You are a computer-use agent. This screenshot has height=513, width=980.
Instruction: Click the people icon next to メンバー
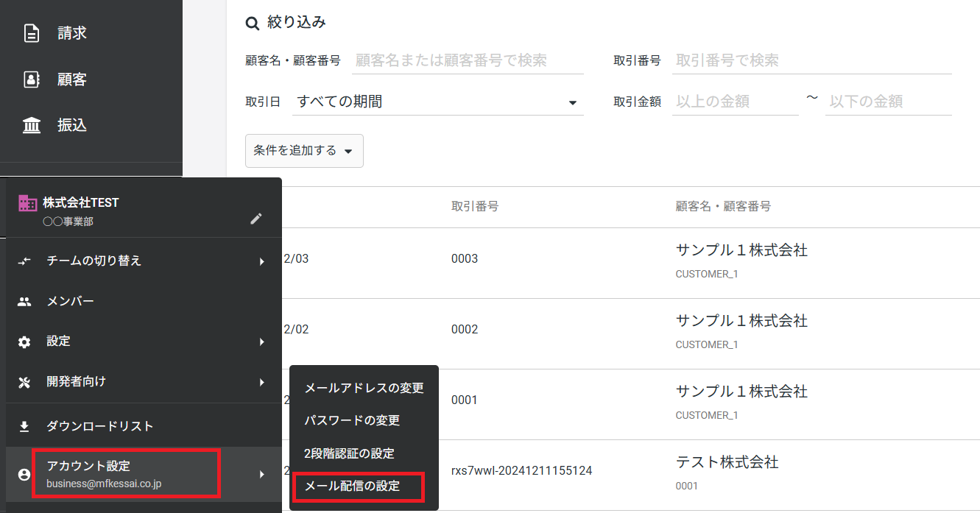point(24,302)
